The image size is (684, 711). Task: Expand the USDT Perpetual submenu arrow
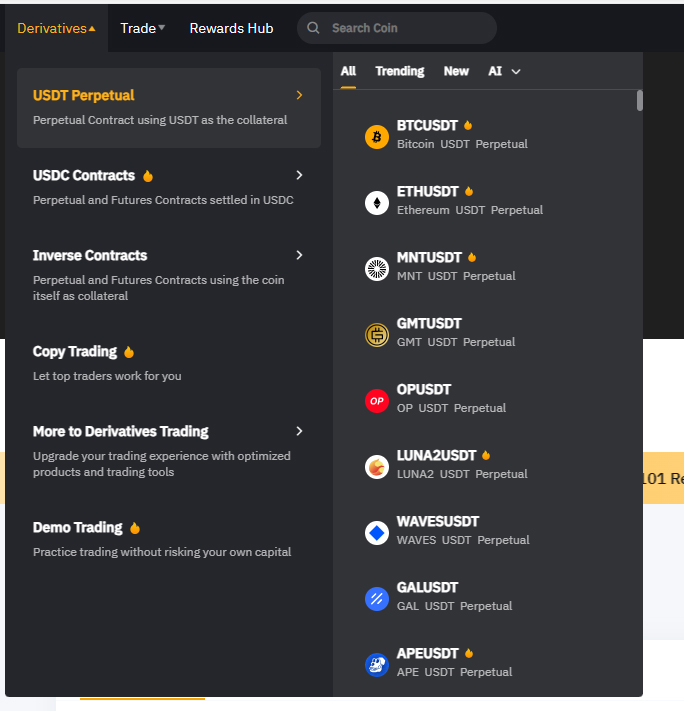299,95
